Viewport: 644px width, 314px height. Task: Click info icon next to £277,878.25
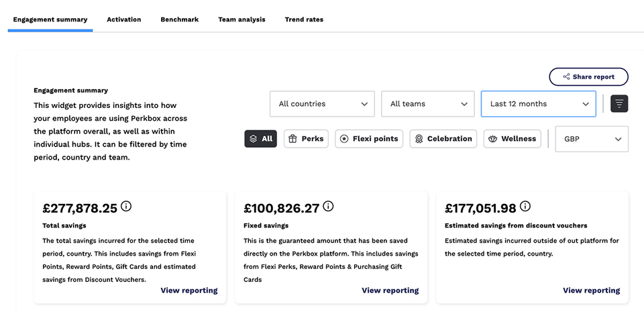pyautogui.click(x=125, y=207)
